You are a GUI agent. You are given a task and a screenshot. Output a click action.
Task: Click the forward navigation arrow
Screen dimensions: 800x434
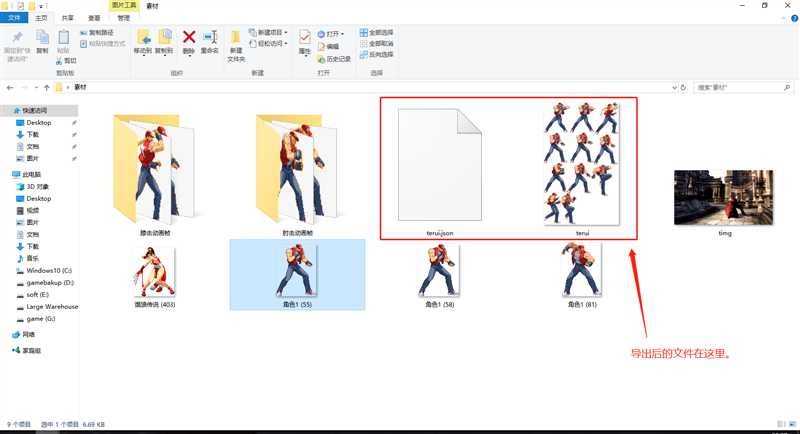(24, 88)
